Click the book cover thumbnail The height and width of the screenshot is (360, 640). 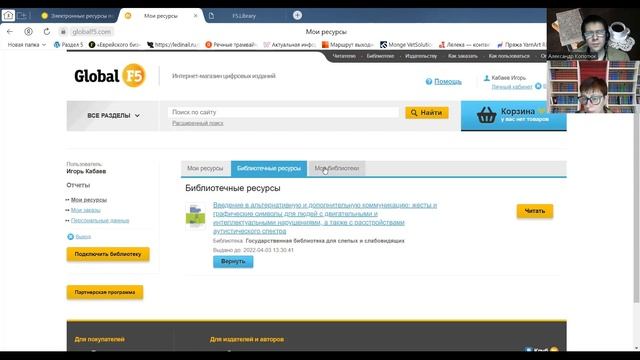pyautogui.click(x=196, y=216)
